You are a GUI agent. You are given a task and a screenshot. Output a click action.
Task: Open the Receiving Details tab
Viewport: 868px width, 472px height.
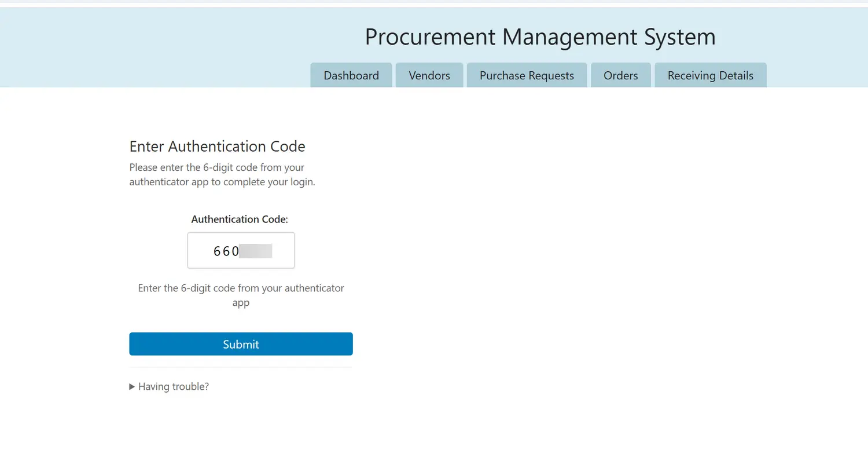pos(710,76)
